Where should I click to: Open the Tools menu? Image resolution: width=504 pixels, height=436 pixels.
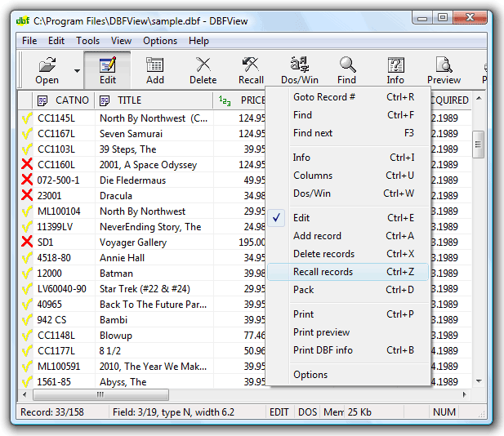87,41
